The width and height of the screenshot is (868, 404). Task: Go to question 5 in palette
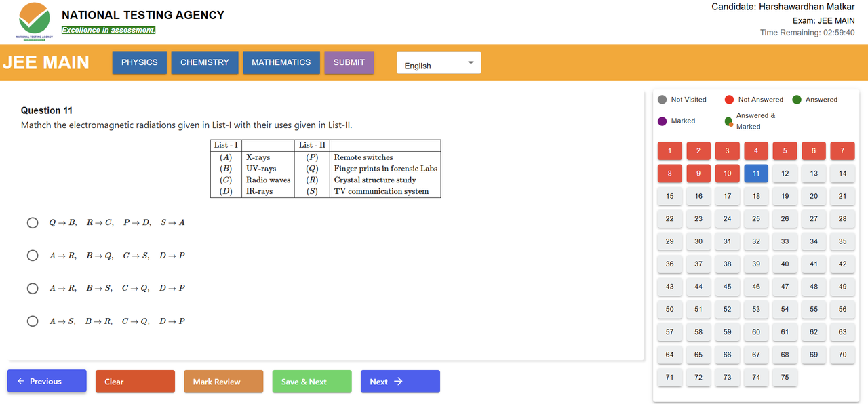point(785,150)
